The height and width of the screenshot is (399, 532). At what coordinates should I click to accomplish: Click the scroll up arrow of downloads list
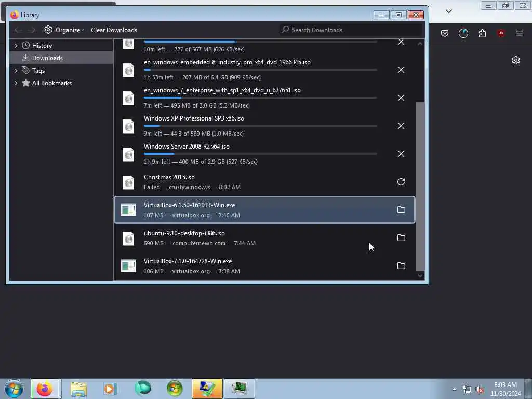point(420,44)
